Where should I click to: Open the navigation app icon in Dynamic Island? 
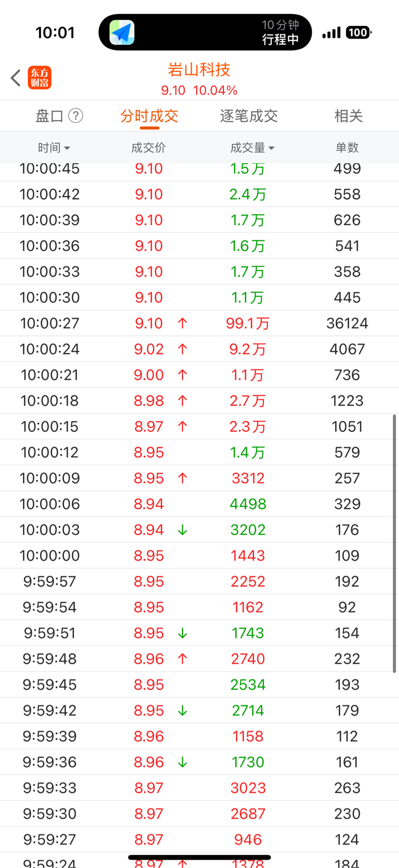pos(122,32)
